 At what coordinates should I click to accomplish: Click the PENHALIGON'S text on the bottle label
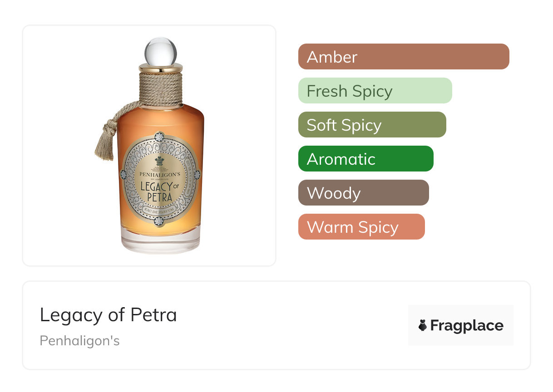coord(160,174)
